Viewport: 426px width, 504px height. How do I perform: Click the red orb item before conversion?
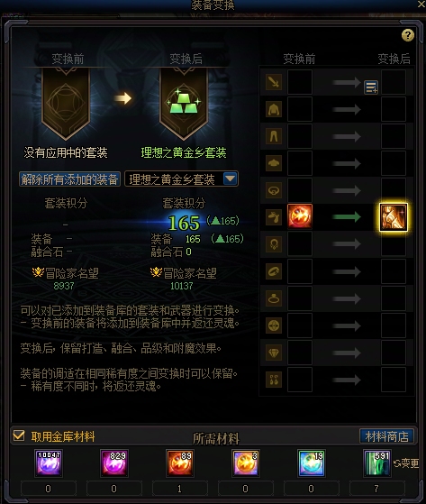300,216
